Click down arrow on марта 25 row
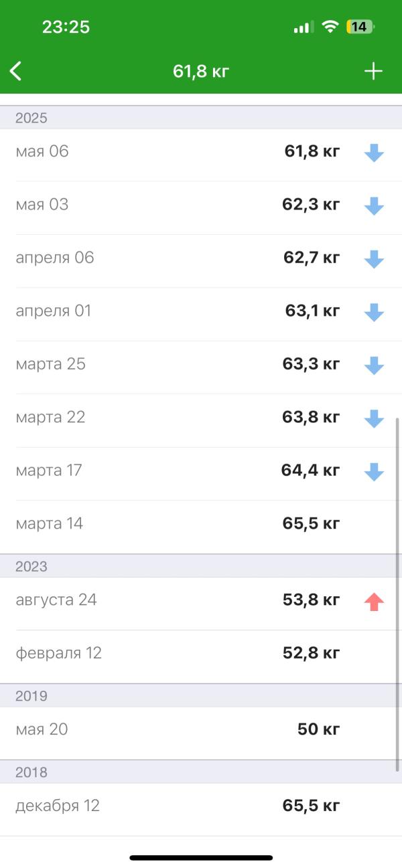Viewport: 402px width, 868px height. pos(374,365)
